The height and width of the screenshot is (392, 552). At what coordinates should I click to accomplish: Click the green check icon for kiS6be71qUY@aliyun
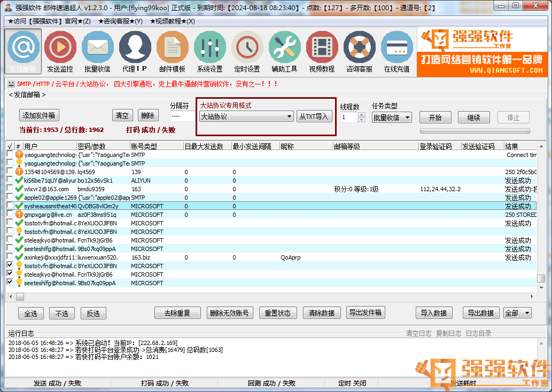click(x=19, y=181)
